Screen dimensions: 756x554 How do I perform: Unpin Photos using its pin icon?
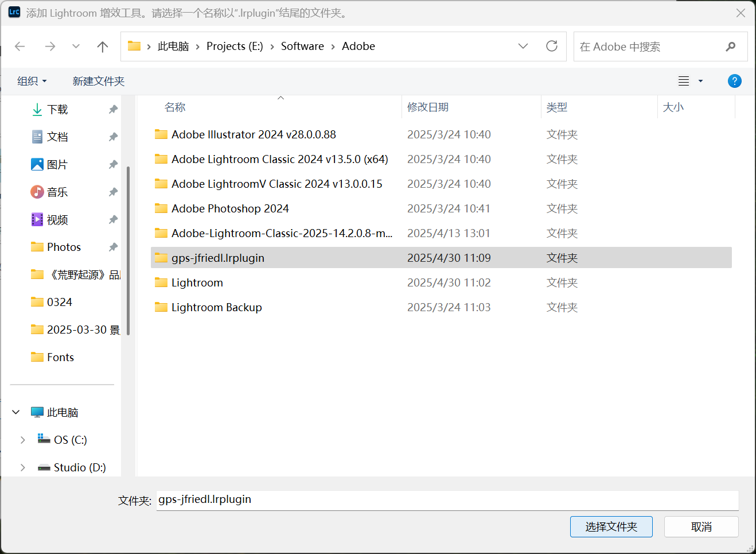click(x=113, y=247)
